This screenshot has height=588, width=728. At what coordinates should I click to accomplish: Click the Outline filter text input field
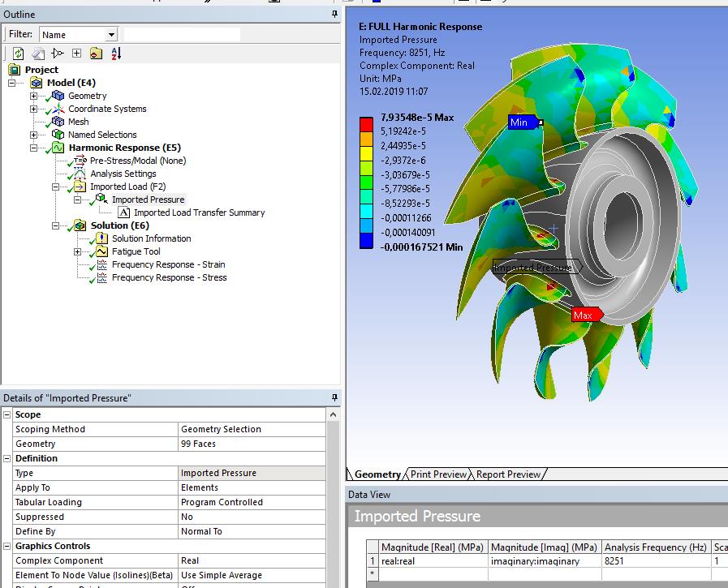click(x=182, y=35)
